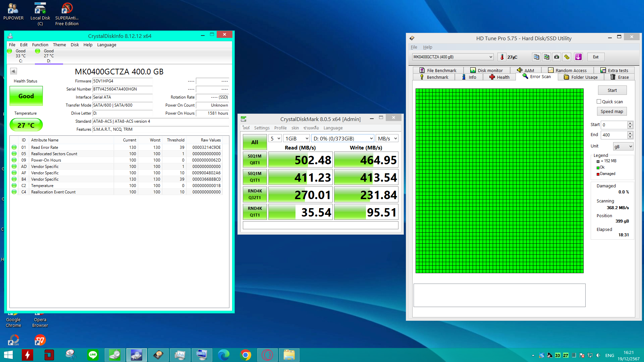Increase the End value with the stepper arrow
Viewport: 644px width, 362px height.
coord(630,133)
